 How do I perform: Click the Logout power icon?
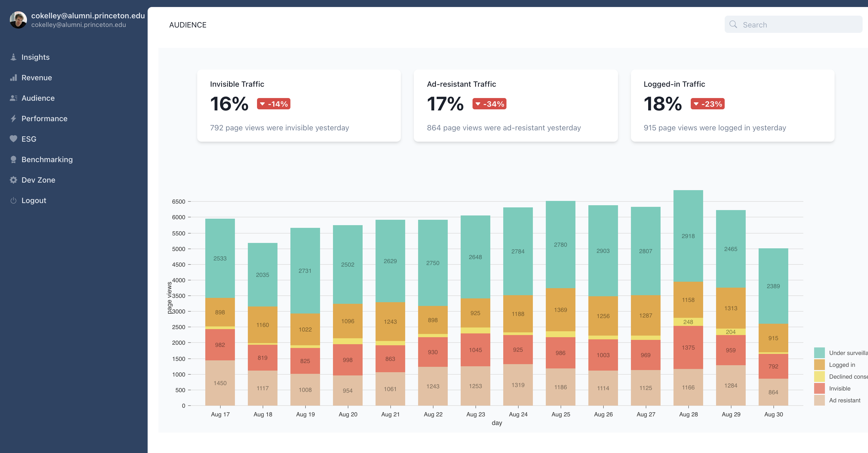point(13,200)
